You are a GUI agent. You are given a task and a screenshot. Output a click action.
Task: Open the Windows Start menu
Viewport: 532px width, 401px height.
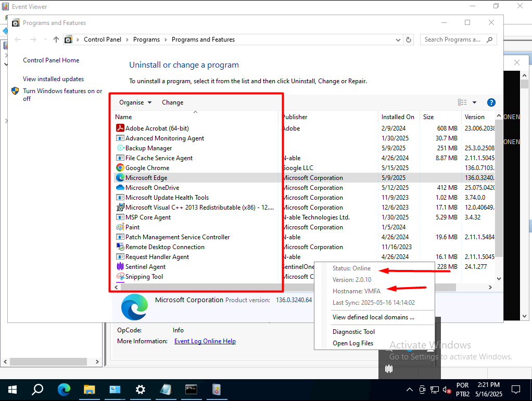(12, 390)
